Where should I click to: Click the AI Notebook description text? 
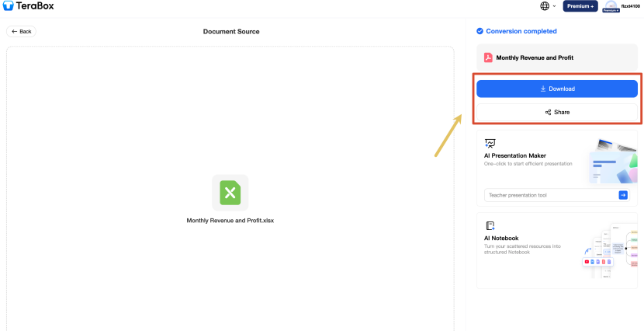522,249
